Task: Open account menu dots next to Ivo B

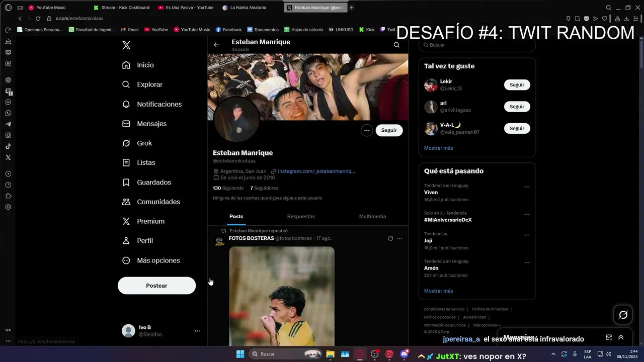Action: pyautogui.click(x=197, y=331)
